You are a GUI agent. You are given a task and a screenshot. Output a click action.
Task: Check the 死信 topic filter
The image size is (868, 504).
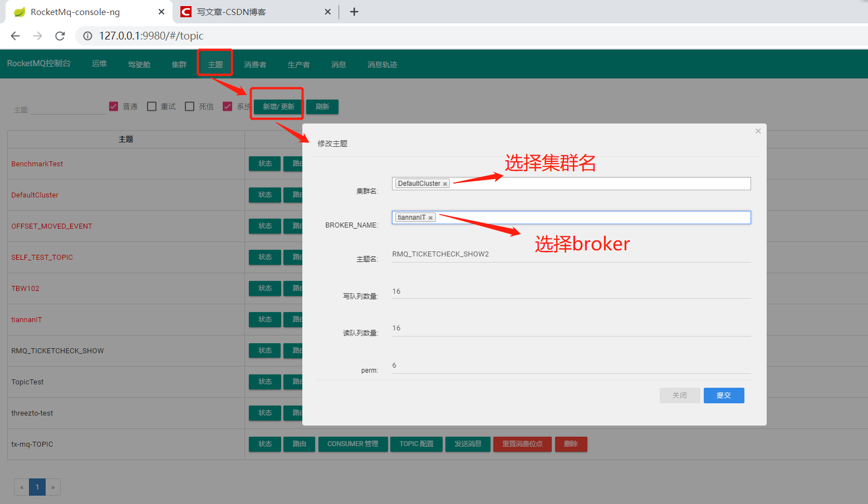pyautogui.click(x=189, y=106)
